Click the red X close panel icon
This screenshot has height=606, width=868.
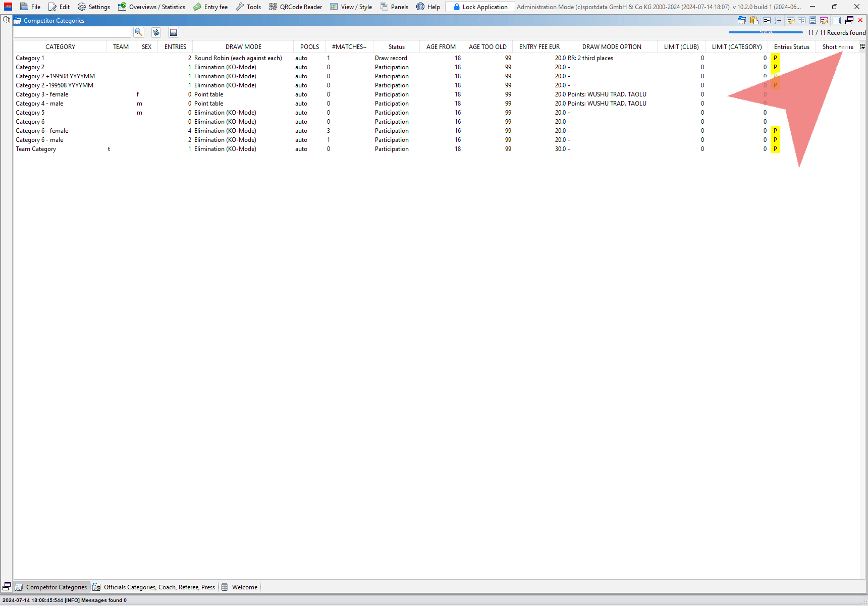tap(860, 20)
